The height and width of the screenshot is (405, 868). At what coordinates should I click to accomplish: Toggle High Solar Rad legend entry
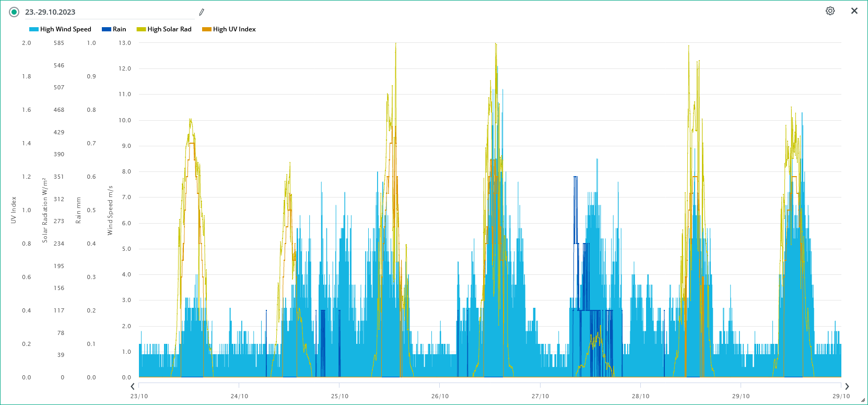(169, 29)
